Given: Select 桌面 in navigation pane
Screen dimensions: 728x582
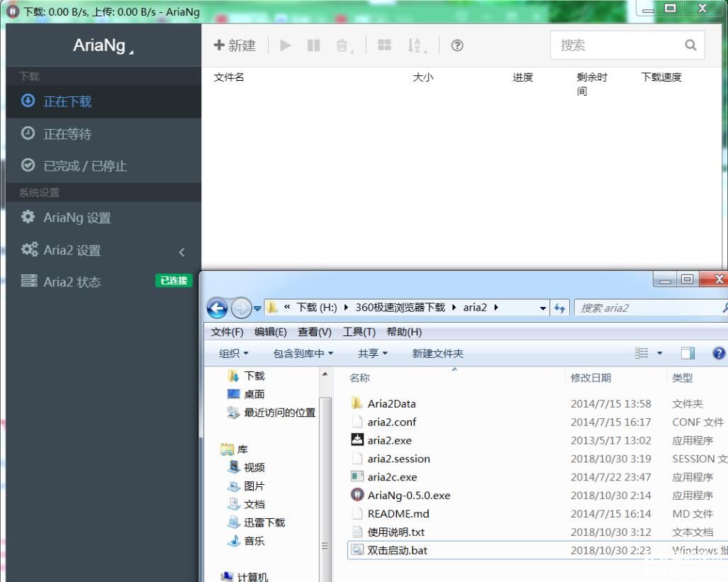Looking at the screenshot, I should (x=246, y=394).
